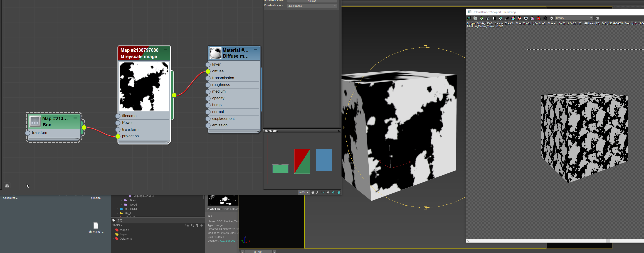Select the pan hand tool in material editor
644x253 pixels.
coord(313,192)
